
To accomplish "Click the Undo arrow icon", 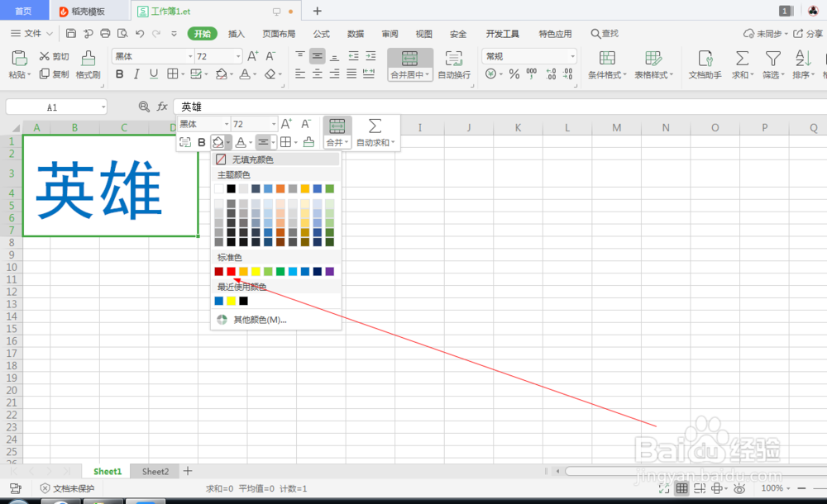I will [140, 33].
